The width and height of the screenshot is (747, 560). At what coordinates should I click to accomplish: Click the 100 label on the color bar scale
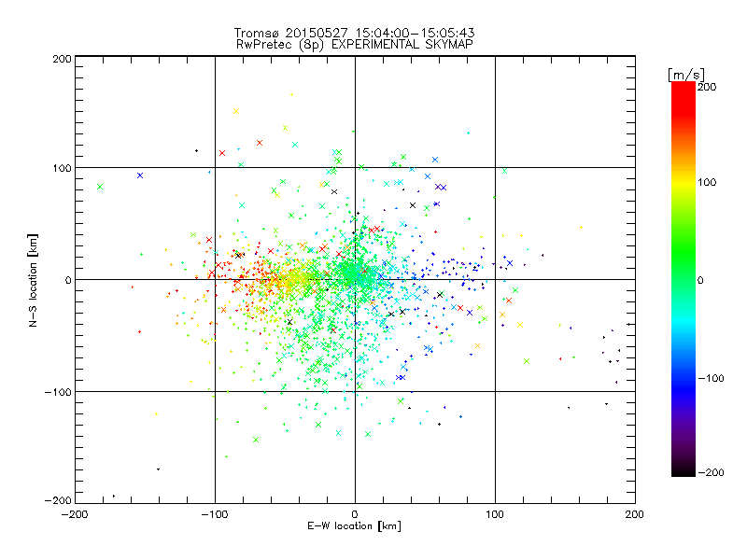point(707,182)
